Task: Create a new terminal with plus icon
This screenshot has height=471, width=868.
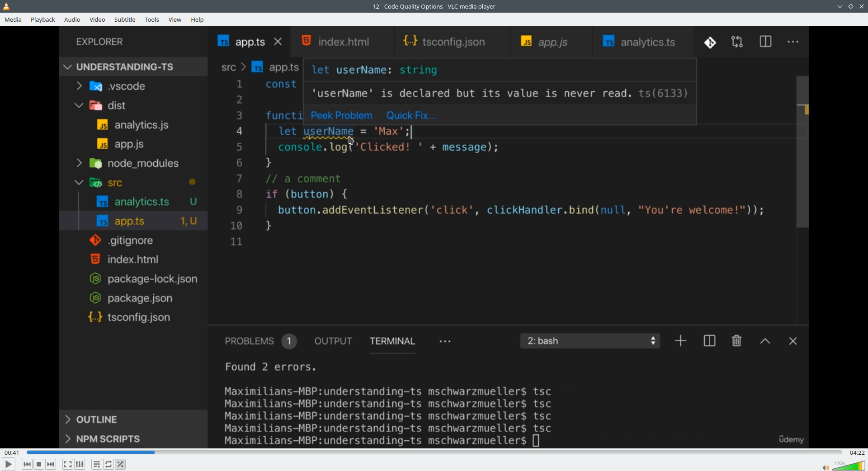Action: [x=681, y=341]
